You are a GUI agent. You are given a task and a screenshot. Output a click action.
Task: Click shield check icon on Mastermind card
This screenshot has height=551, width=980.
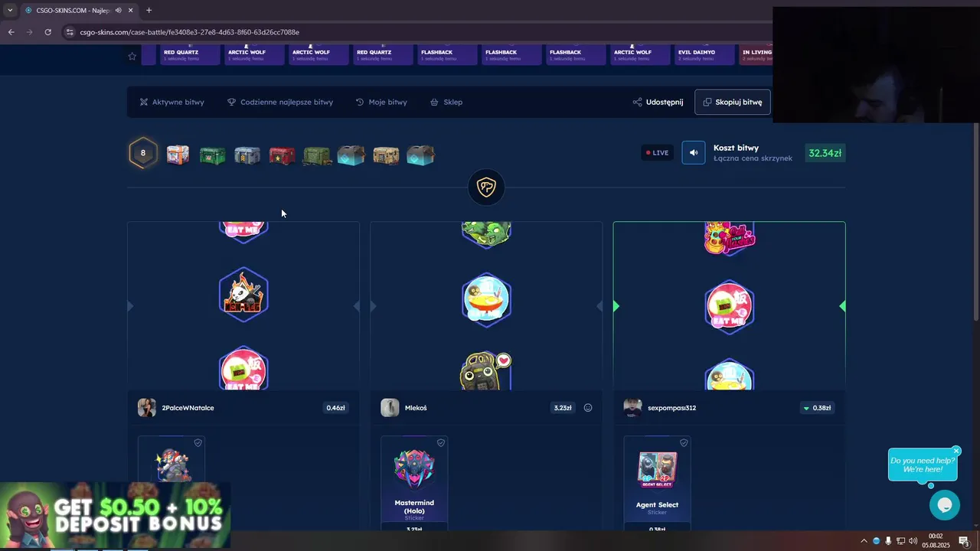coord(441,443)
